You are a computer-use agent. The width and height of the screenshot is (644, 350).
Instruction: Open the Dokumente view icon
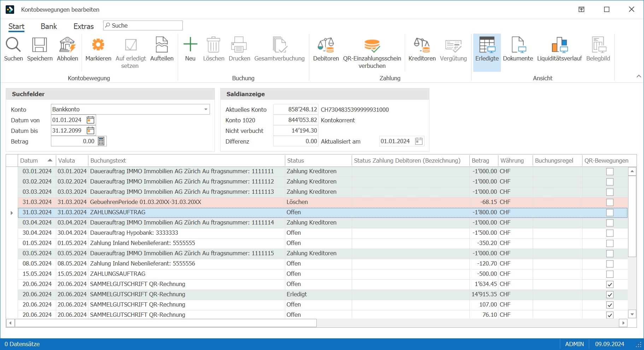point(518,45)
